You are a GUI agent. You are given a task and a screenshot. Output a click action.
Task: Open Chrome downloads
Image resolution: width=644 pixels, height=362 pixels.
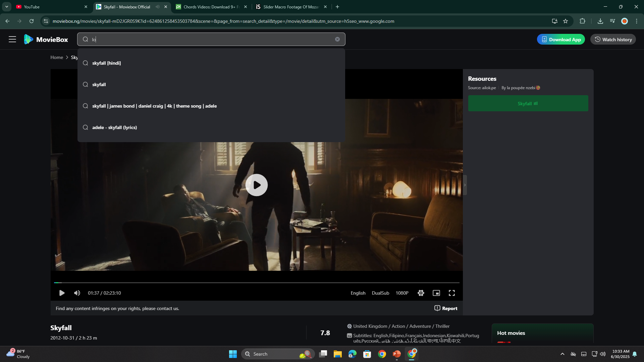600,21
